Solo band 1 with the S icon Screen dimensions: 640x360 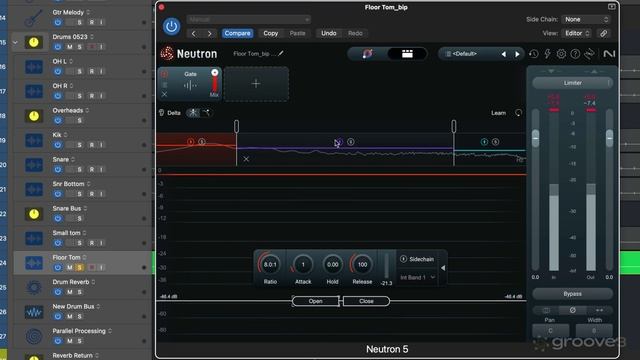pyautogui.click(x=202, y=142)
